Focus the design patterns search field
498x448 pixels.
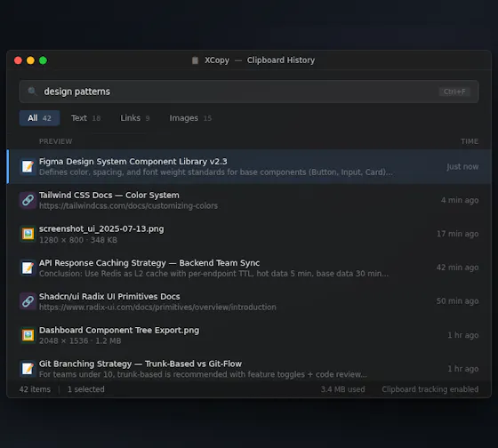pyautogui.click(x=249, y=92)
